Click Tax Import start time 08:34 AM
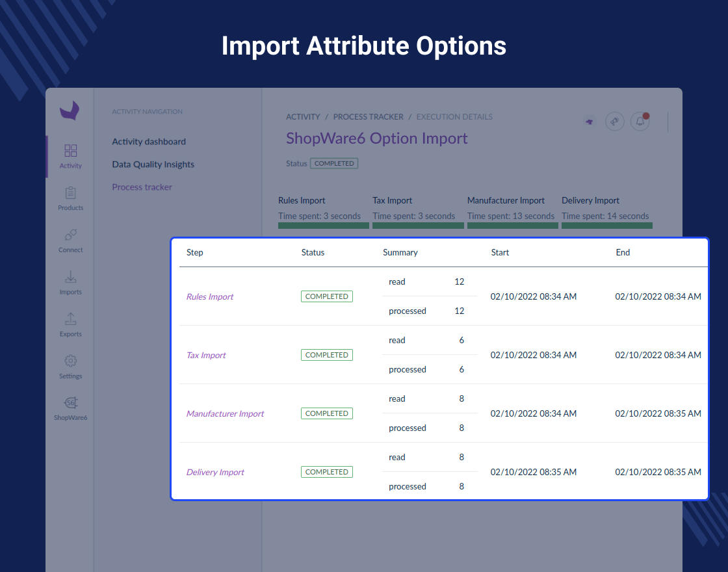The image size is (728, 572). 534,355
